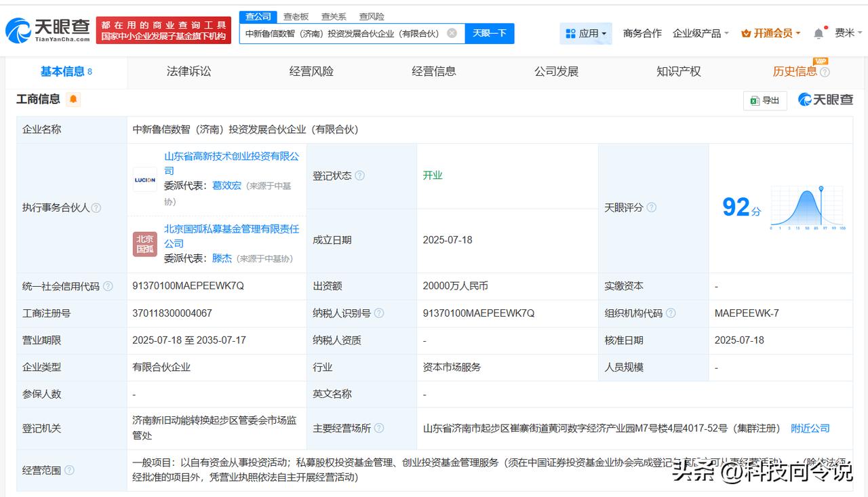Open the 商务合作 link
The image size is (868, 497).
point(642,33)
